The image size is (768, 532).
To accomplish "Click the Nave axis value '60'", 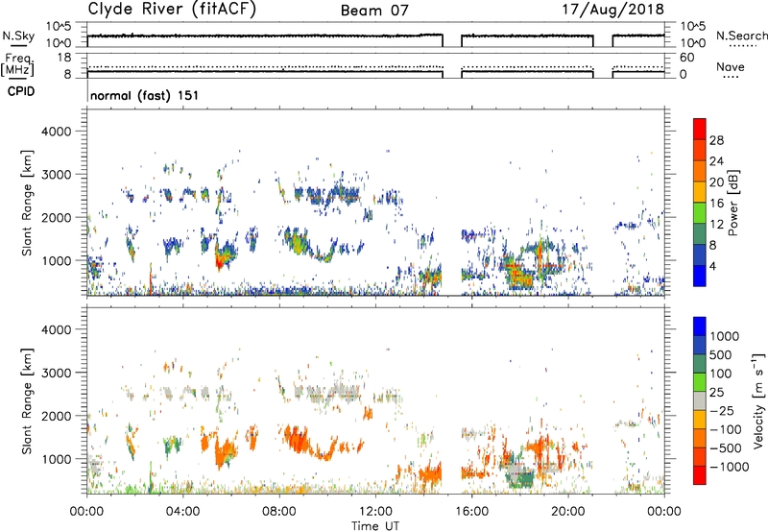I will (x=687, y=58).
